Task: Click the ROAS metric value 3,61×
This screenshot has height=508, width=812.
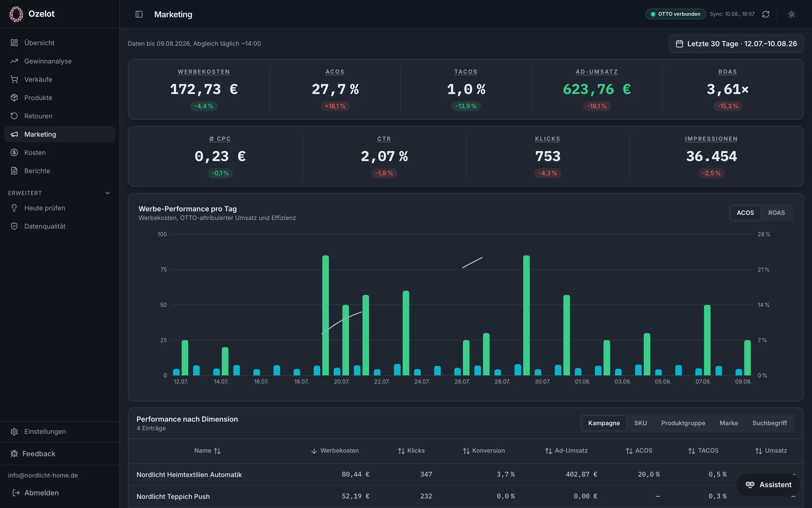Action: (728, 89)
